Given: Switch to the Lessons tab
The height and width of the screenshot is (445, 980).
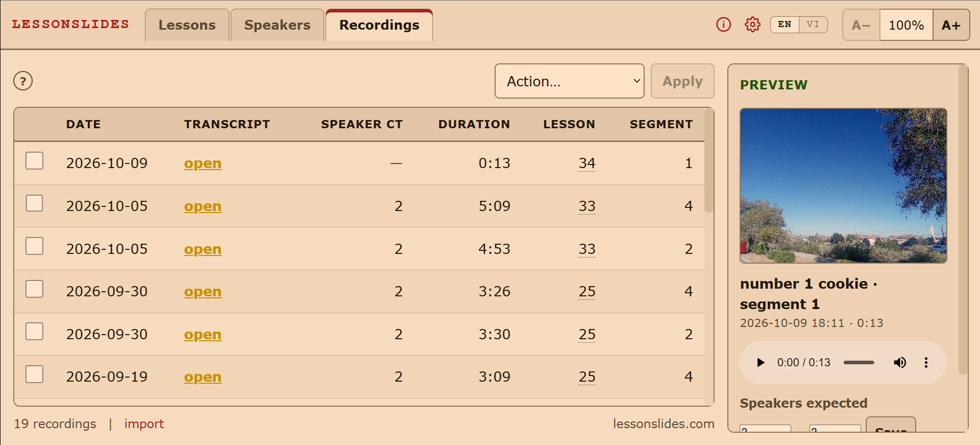Looking at the screenshot, I should pyautogui.click(x=187, y=25).
